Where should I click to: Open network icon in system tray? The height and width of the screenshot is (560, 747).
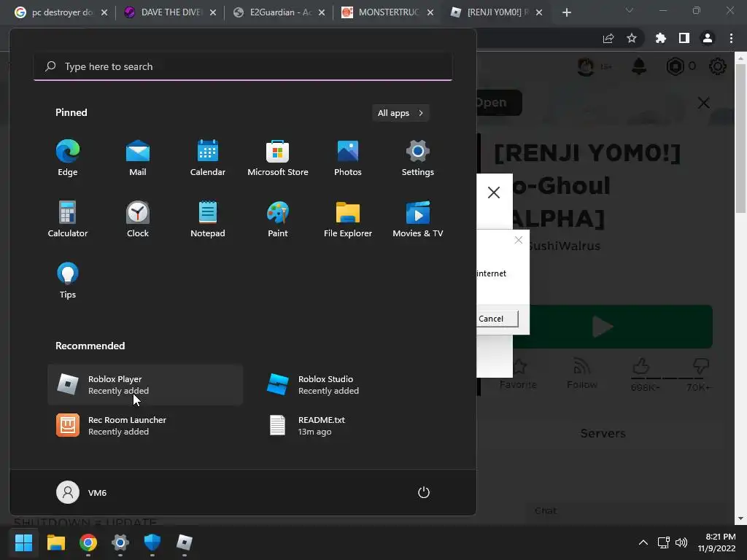(x=664, y=542)
